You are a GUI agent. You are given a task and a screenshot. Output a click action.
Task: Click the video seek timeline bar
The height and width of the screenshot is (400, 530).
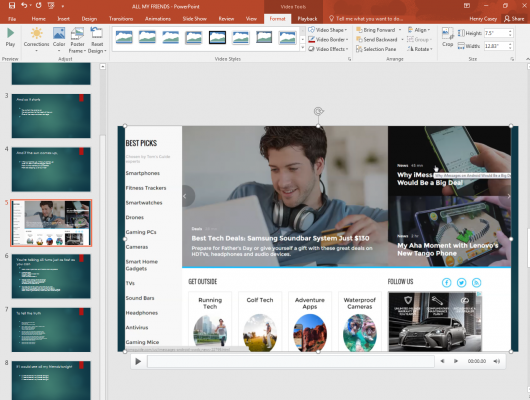coord(291,361)
